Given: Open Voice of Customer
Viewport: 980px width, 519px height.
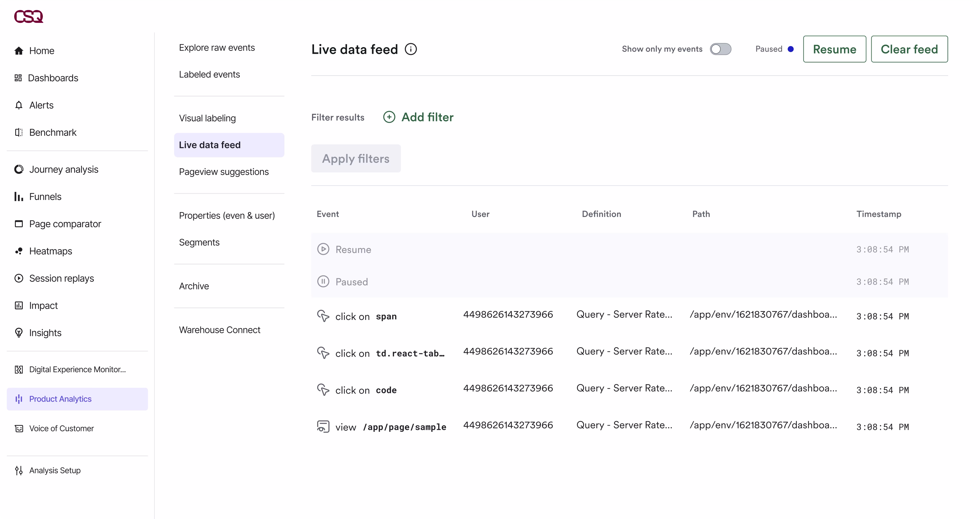Looking at the screenshot, I should click(62, 428).
